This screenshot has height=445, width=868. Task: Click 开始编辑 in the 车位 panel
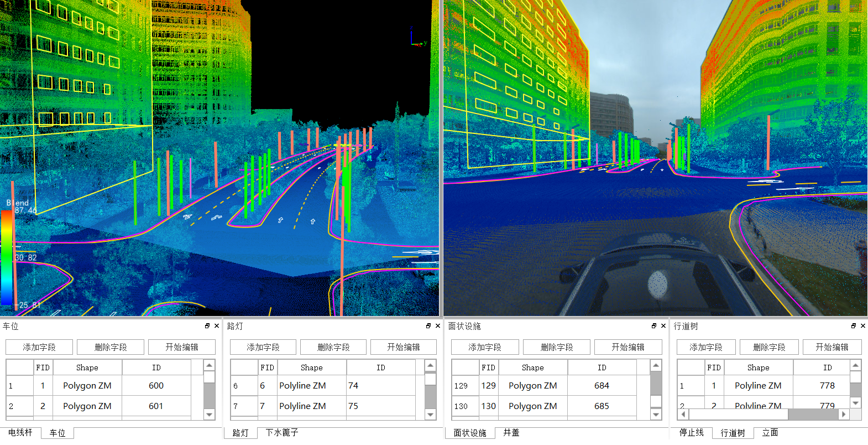pos(182,347)
